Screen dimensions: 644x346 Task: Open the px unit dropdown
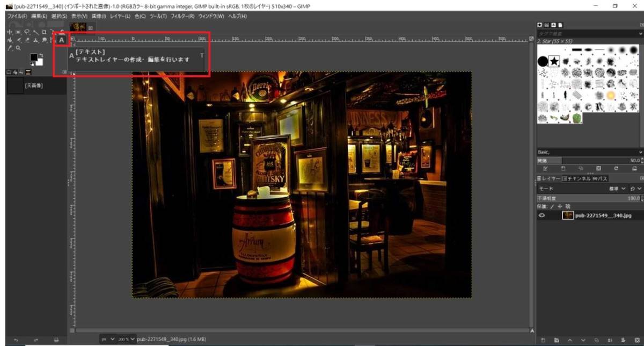click(108, 340)
